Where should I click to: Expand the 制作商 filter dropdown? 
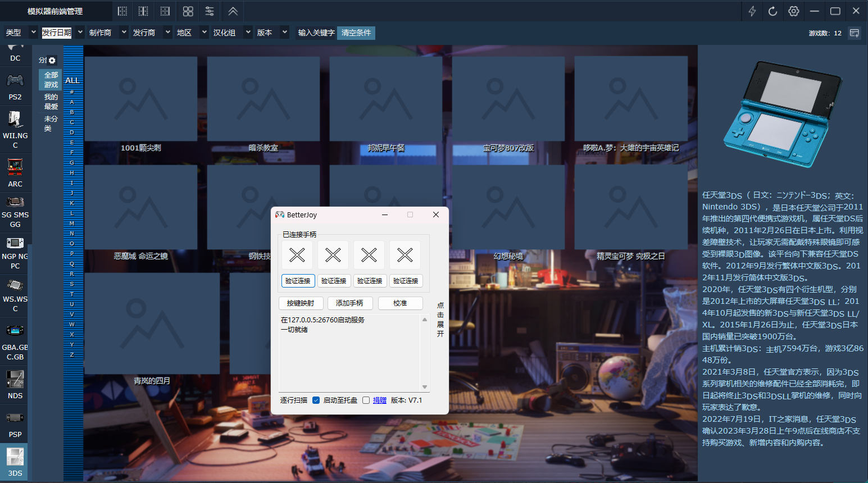click(124, 33)
